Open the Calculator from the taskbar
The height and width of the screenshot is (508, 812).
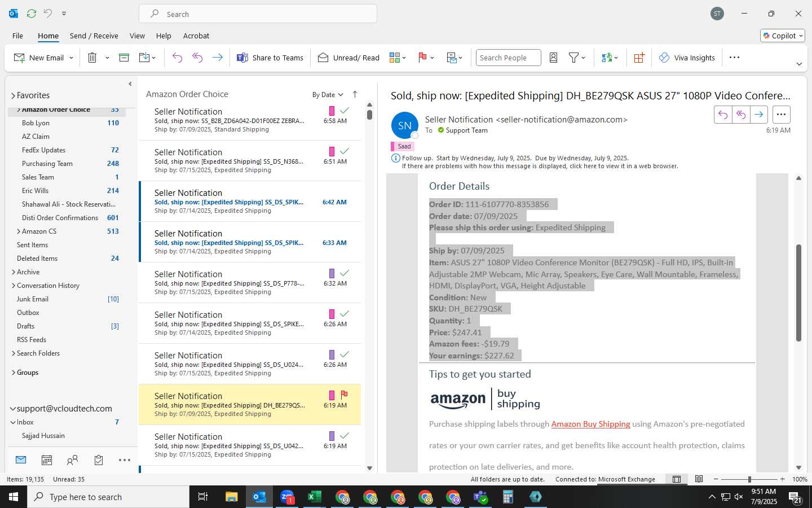click(x=507, y=497)
